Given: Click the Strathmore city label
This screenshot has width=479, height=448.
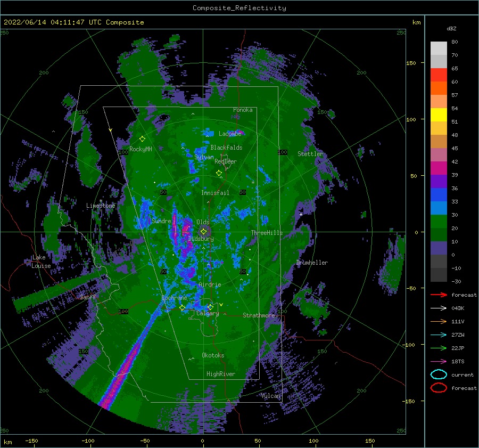Looking at the screenshot, I should click(259, 315).
